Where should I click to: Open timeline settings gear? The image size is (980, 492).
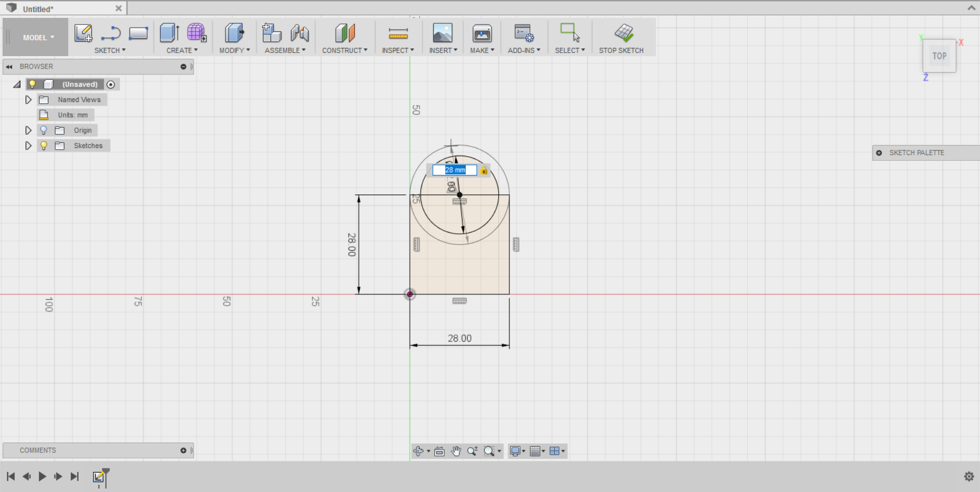(x=969, y=477)
